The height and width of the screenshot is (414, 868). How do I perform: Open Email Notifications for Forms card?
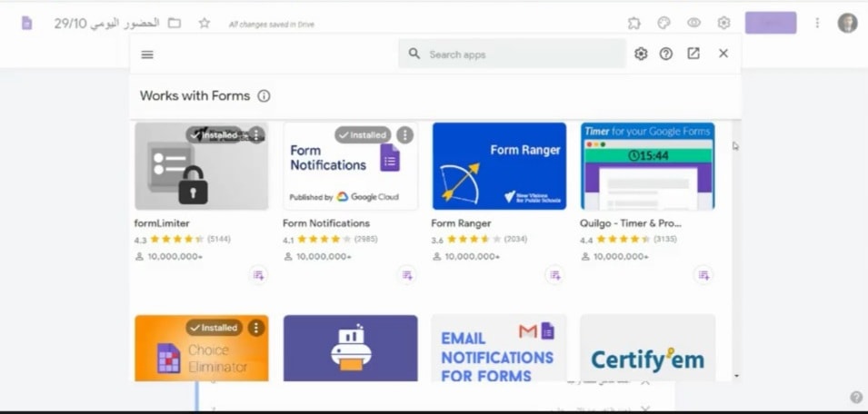(x=499, y=349)
